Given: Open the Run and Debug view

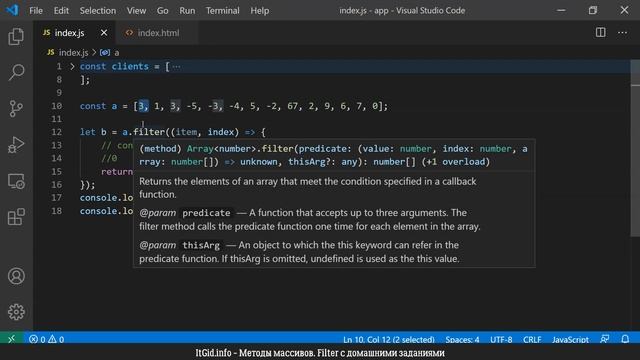Looking at the screenshot, I should pyautogui.click(x=16, y=144).
